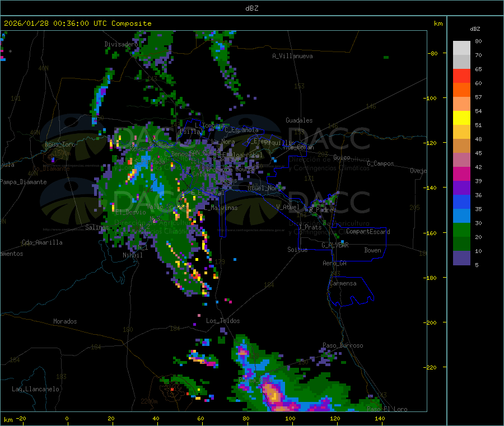
Task: Click the 60 km horizontal axis tick
Action: [x=200, y=419]
